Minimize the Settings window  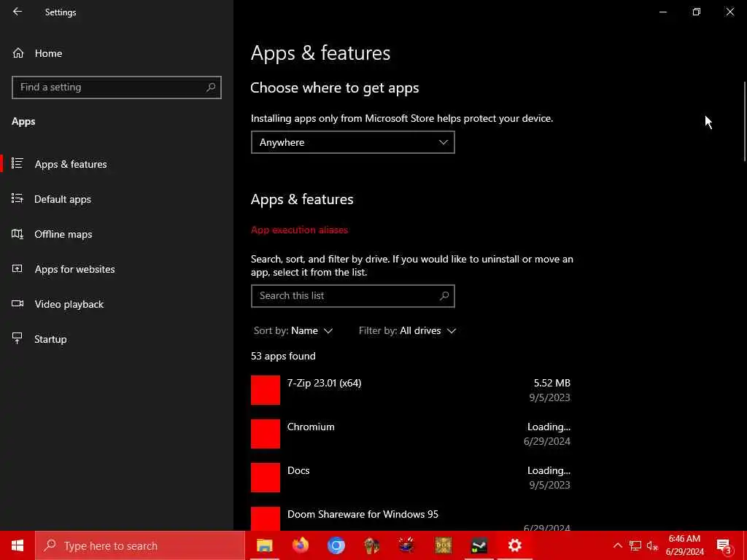(662, 12)
